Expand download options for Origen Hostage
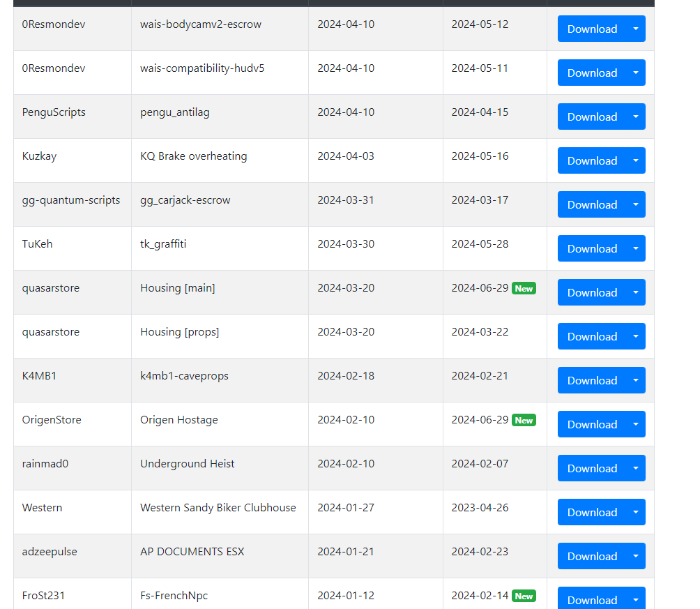The image size is (700, 609). [x=636, y=424]
